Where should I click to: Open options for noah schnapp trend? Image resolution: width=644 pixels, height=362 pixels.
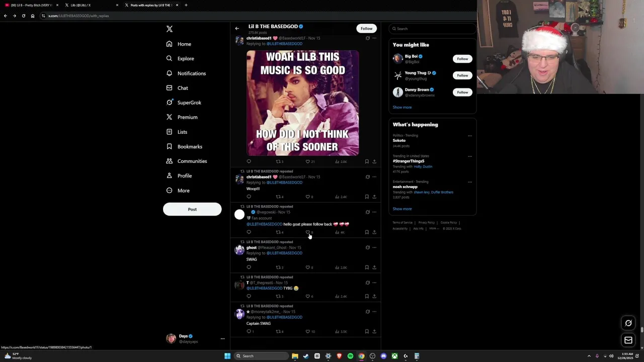click(x=470, y=182)
